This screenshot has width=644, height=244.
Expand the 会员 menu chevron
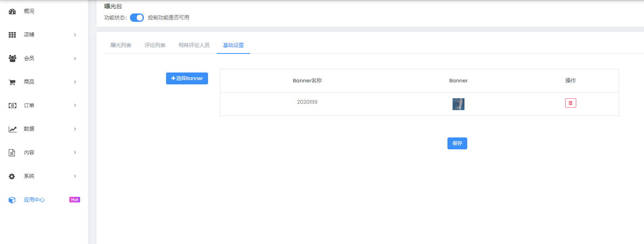point(75,59)
